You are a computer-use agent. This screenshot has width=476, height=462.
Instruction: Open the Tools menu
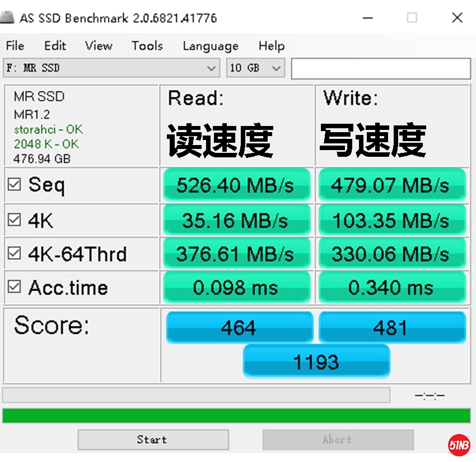(x=146, y=46)
